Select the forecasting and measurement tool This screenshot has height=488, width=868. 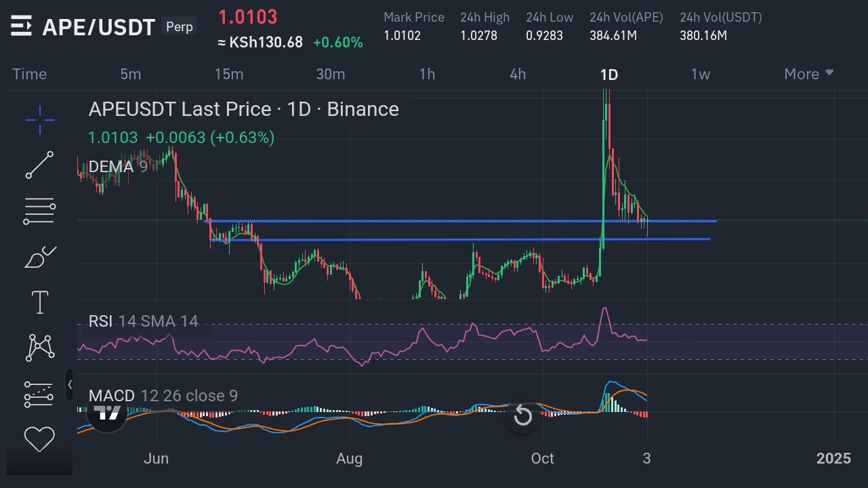[39, 392]
